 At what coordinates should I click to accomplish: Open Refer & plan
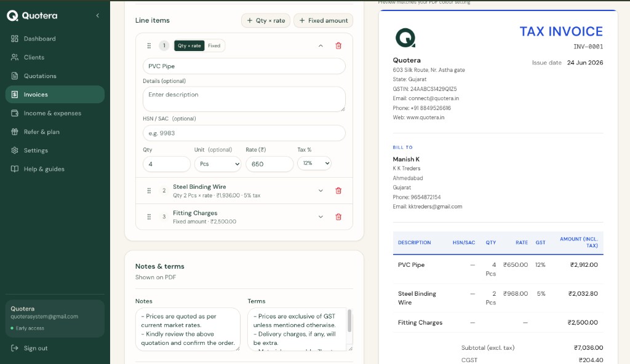point(55,132)
